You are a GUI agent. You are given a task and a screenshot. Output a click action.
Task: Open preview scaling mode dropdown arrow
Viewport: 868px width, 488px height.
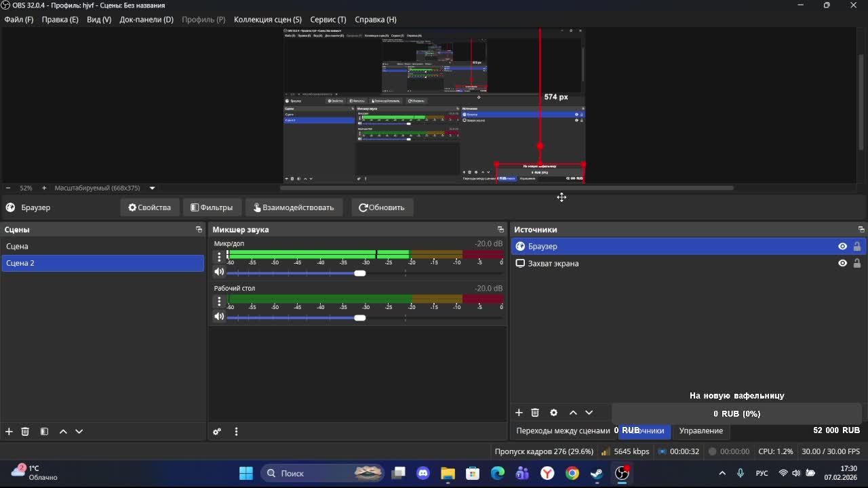(x=152, y=188)
